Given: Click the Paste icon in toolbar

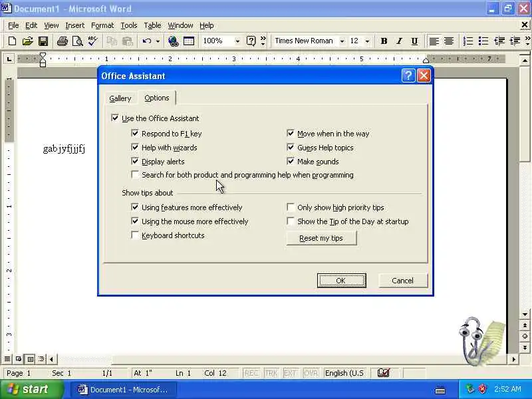Looking at the screenshot, I should coord(128,41).
